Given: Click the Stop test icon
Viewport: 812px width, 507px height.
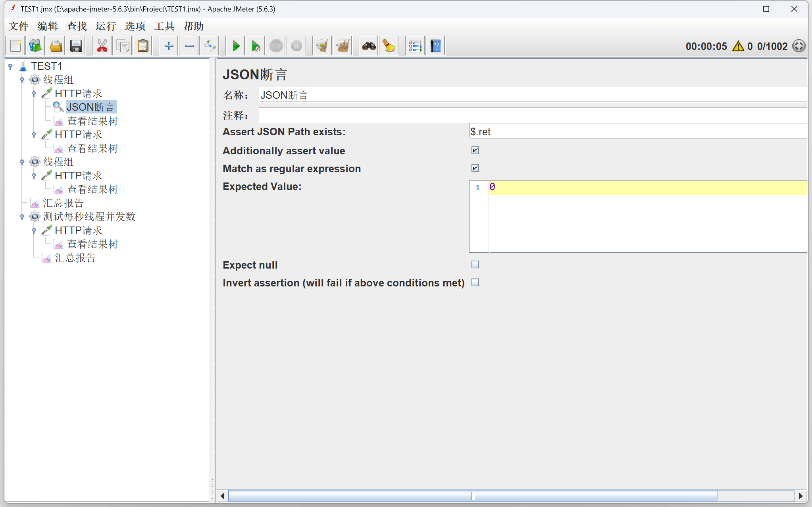Looking at the screenshot, I should click(276, 46).
